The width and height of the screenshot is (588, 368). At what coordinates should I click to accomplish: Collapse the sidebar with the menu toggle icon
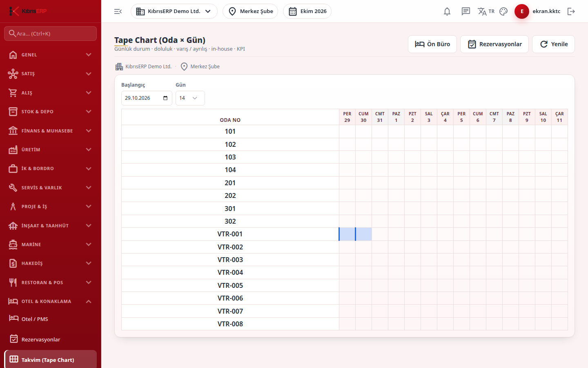coord(118,11)
